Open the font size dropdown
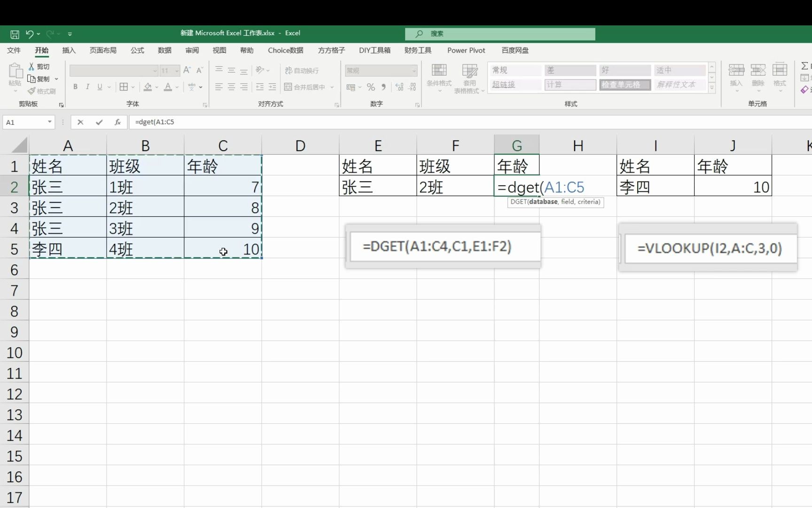The height and width of the screenshot is (508, 812). point(176,70)
